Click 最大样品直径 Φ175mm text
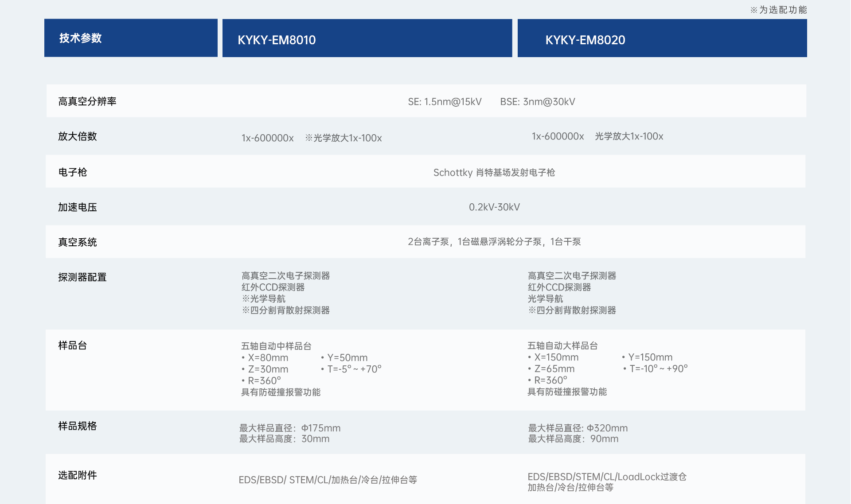 [x=290, y=428]
